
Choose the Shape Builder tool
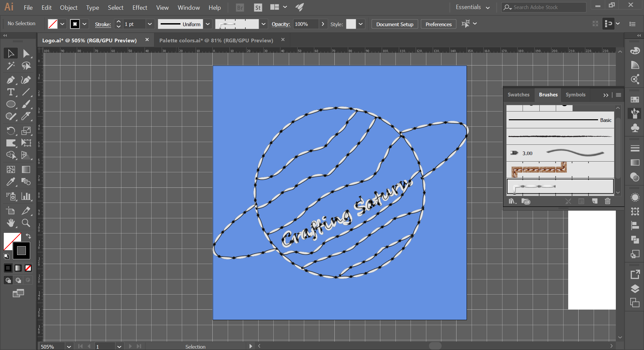pyautogui.click(x=11, y=155)
